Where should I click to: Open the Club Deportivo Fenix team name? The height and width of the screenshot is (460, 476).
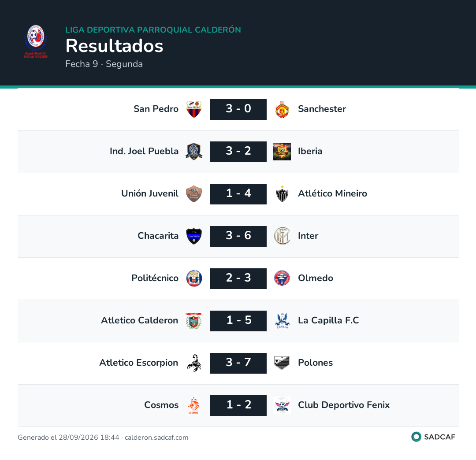pyautogui.click(x=344, y=405)
